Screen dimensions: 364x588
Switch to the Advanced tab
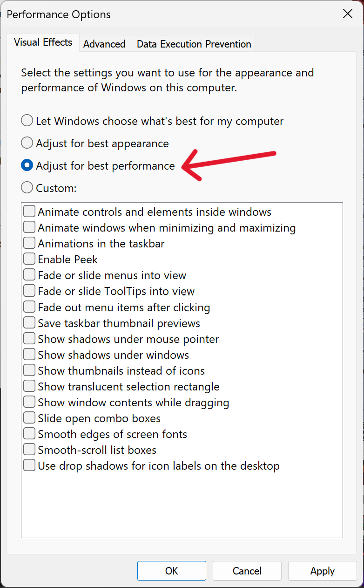click(104, 44)
